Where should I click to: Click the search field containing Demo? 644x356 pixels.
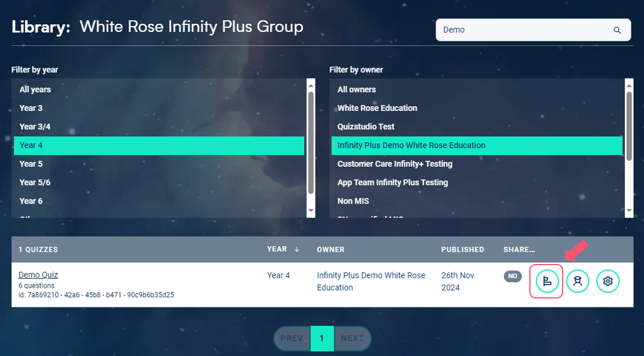(523, 30)
